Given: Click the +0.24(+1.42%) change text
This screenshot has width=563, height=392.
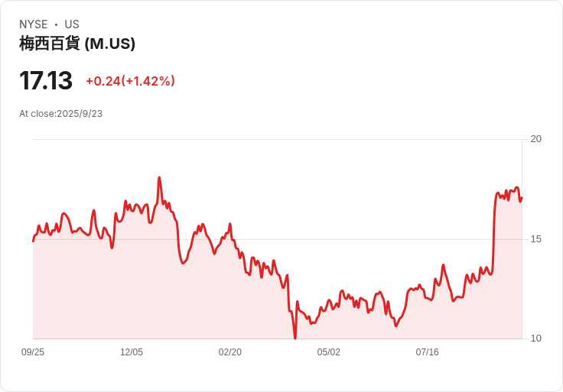Looking at the screenshot, I should [130, 81].
